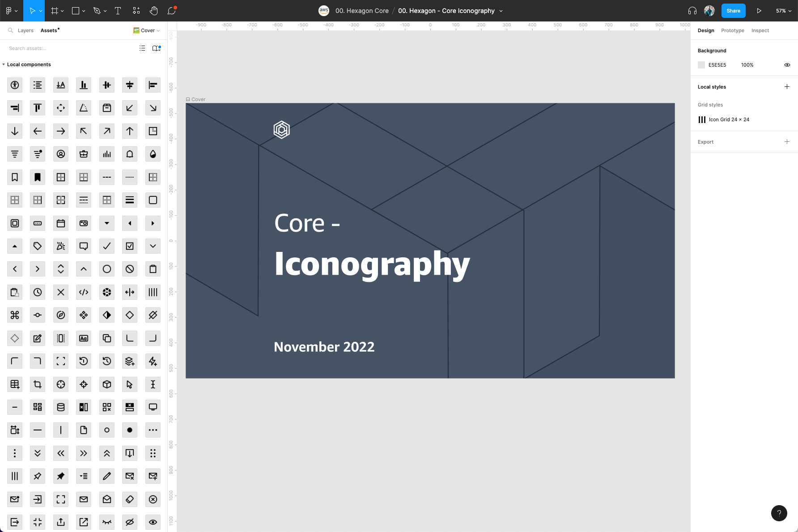
Task: Switch assets panel to list view
Action: [x=142, y=48]
